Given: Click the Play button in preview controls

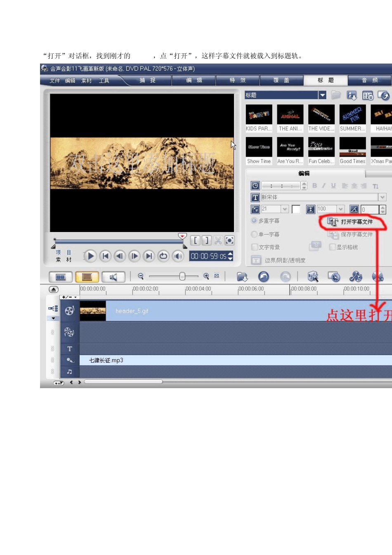Looking at the screenshot, I should coord(91,256).
